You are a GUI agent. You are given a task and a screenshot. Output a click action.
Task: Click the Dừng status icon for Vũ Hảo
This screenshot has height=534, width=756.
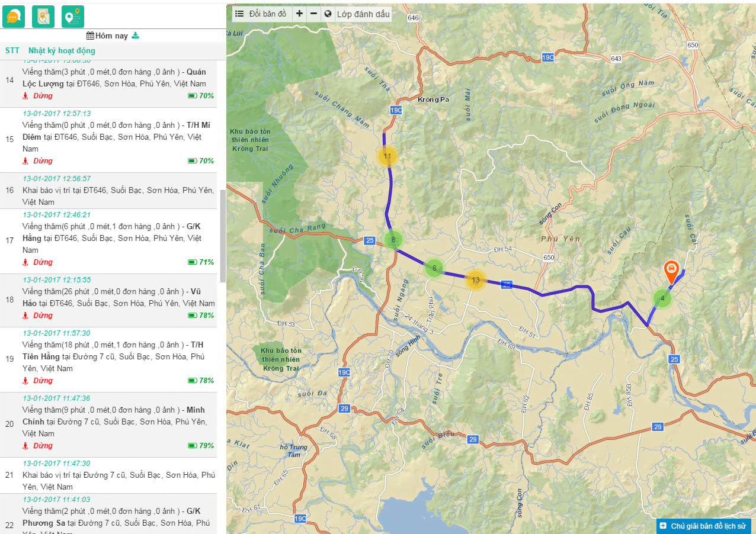point(25,315)
